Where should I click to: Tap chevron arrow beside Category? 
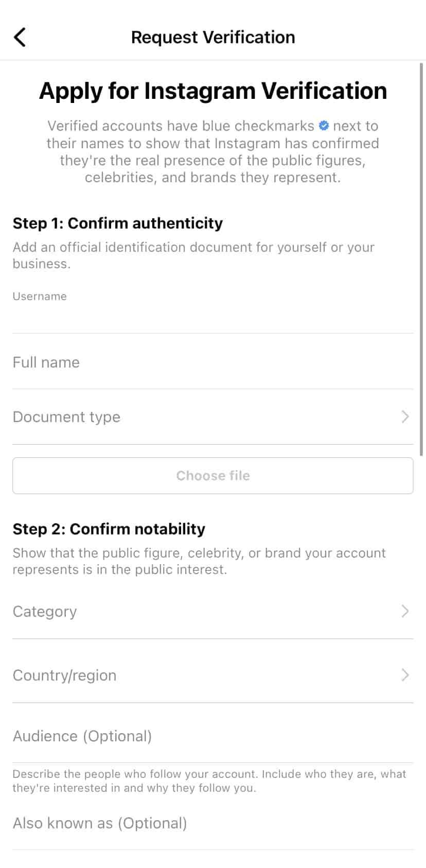pyautogui.click(x=405, y=611)
